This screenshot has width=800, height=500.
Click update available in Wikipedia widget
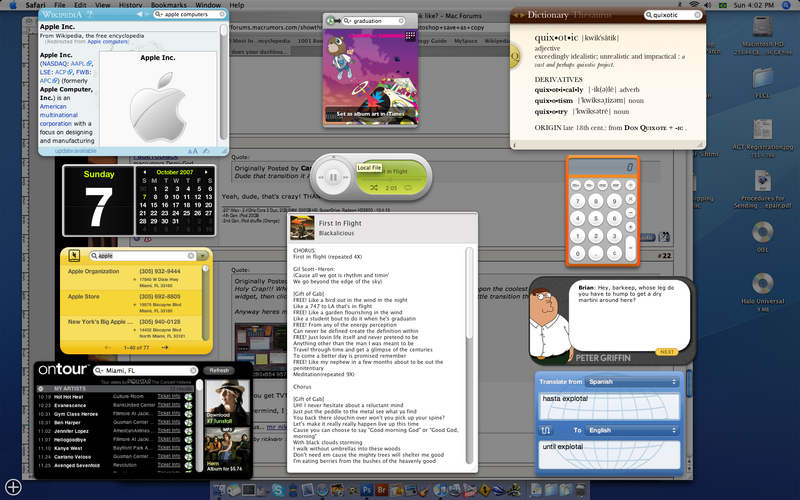point(76,151)
